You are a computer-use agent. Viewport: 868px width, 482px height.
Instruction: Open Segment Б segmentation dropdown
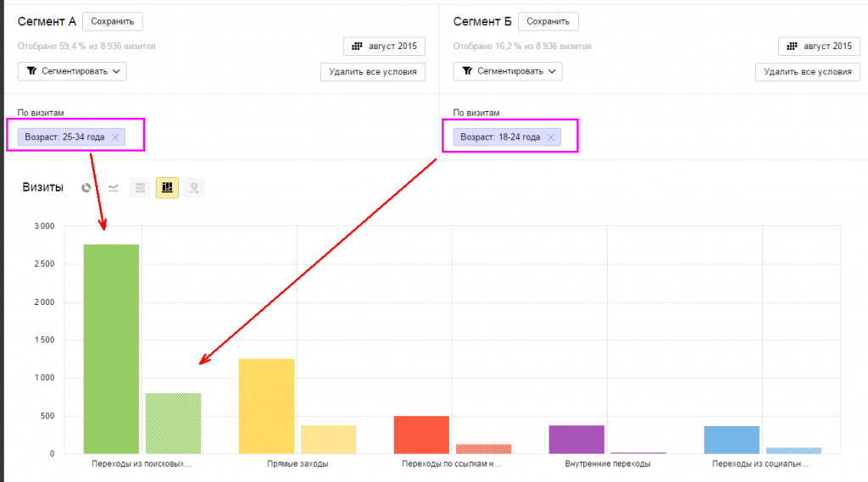[508, 71]
